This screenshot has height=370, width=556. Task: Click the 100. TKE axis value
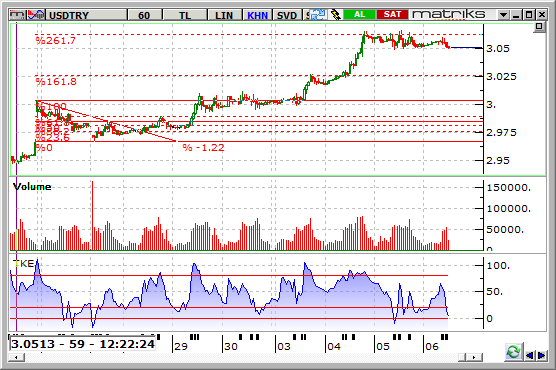coord(498,265)
